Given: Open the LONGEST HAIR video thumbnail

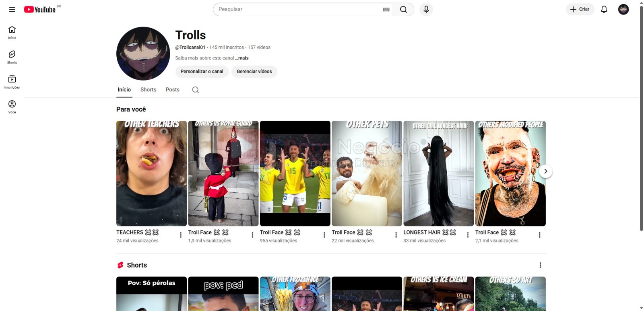Looking at the screenshot, I should [438, 173].
